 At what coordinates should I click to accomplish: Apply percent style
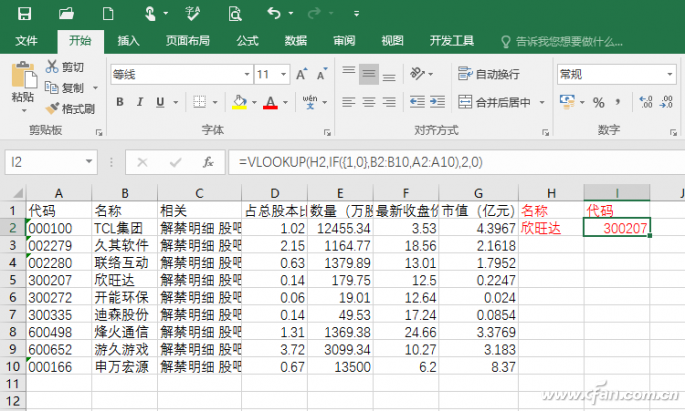click(x=599, y=103)
